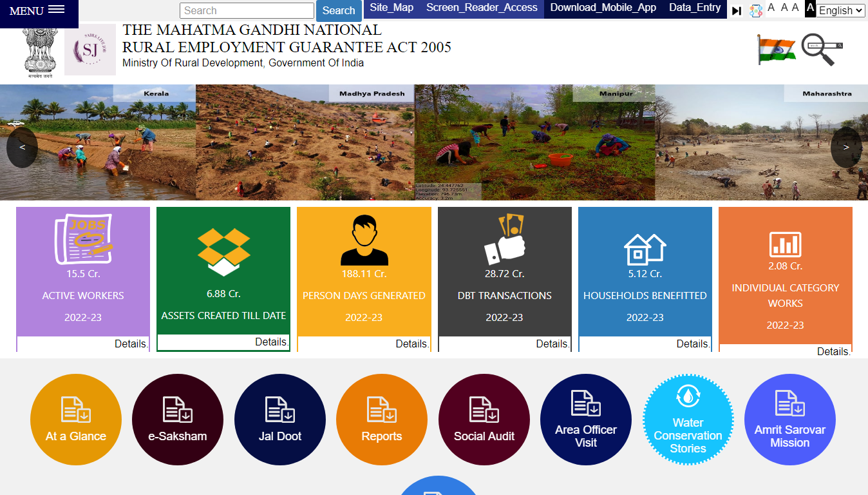
Task: Click the 'DBT TRANSACTIONS' label
Action: click(x=504, y=296)
